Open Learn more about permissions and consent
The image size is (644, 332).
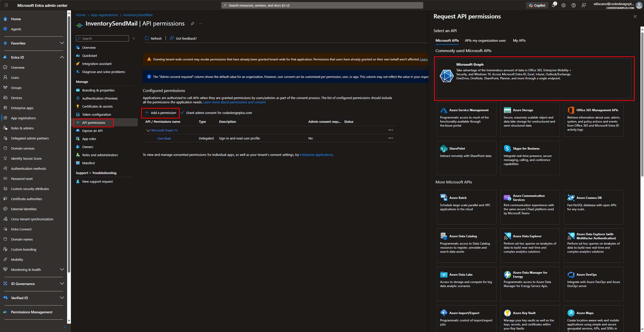click(x=234, y=102)
